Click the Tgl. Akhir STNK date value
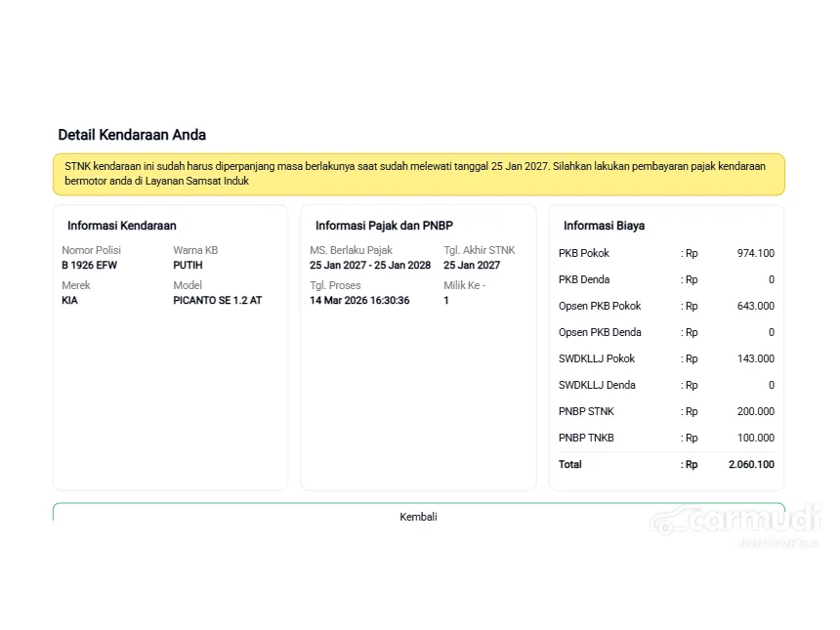 coord(472,265)
